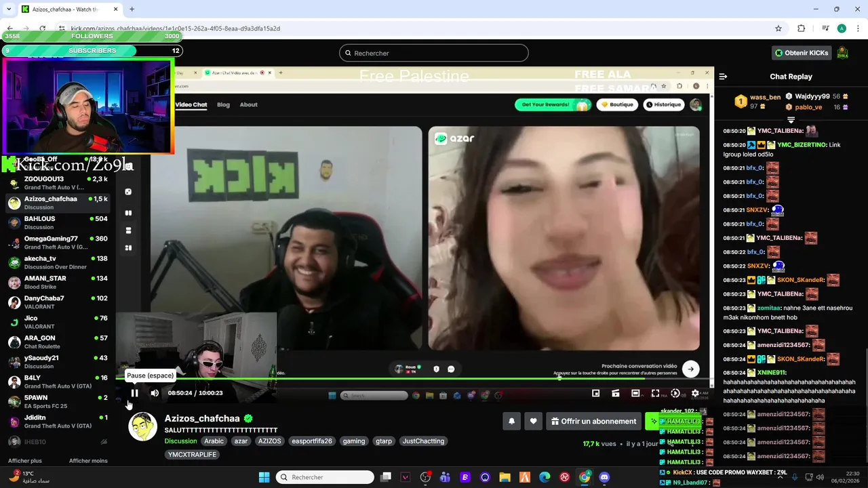The image size is (868, 488).
Task: Select the JustChactting tag
Action: coord(423,441)
